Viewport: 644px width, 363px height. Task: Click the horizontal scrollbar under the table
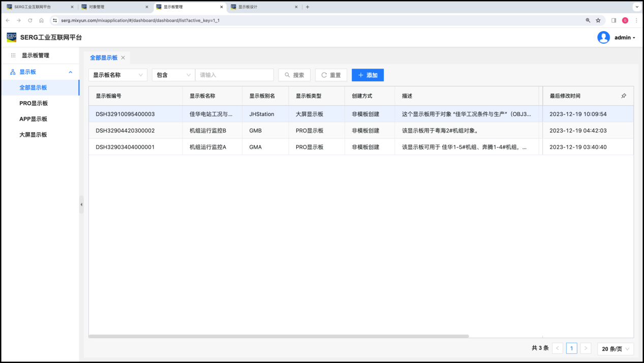tap(279, 336)
